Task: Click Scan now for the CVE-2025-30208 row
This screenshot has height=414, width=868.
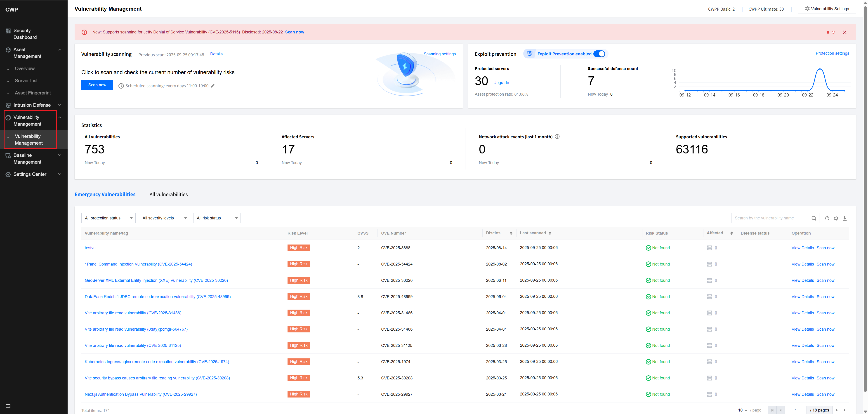Action: coord(825,378)
